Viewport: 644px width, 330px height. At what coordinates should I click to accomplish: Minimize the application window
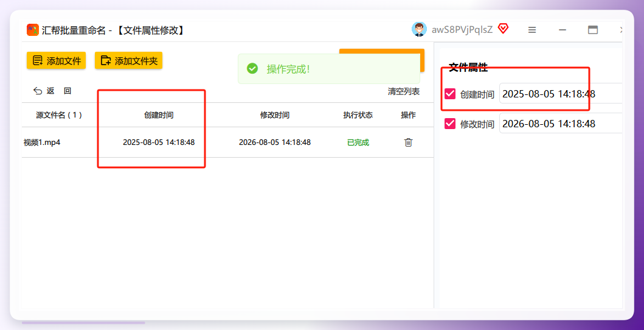(x=563, y=30)
